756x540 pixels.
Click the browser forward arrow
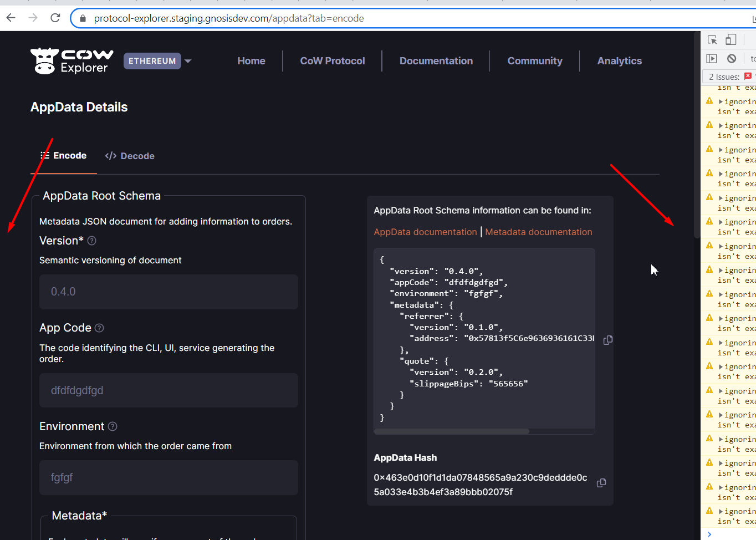pyautogui.click(x=33, y=18)
